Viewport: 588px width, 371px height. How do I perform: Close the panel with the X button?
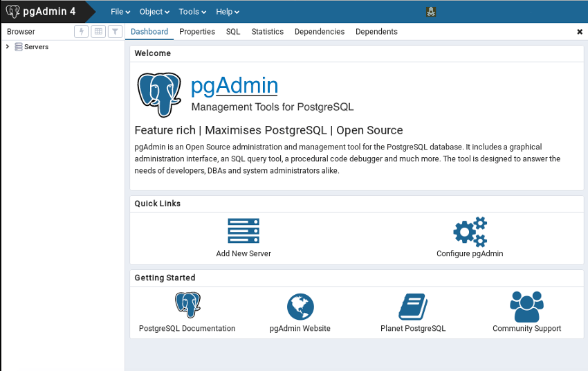(580, 32)
